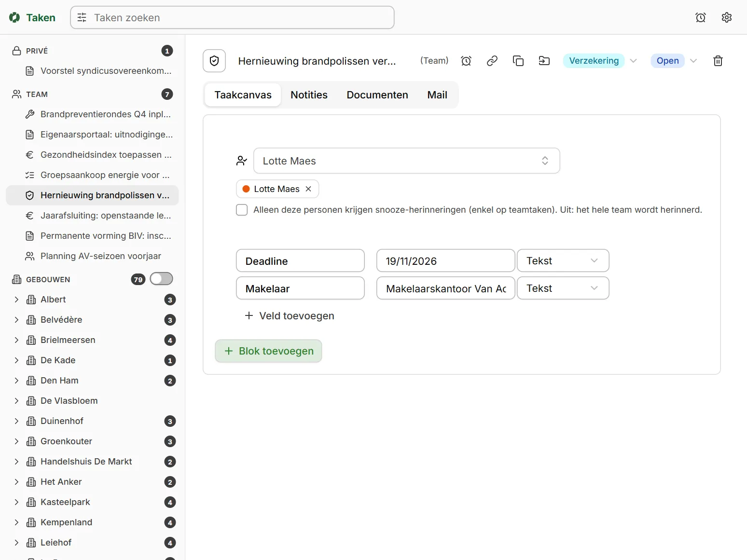
Task: Expand the Albert building
Action: (x=16, y=300)
